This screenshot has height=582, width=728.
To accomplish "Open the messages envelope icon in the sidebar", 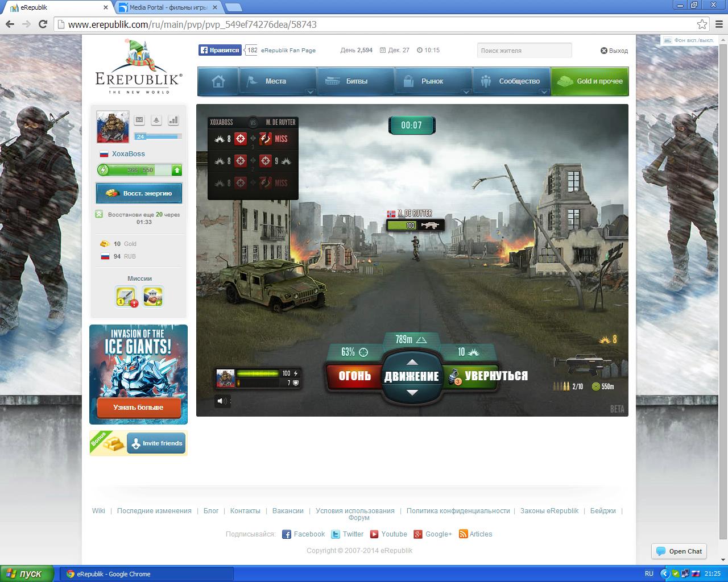I will (139, 120).
